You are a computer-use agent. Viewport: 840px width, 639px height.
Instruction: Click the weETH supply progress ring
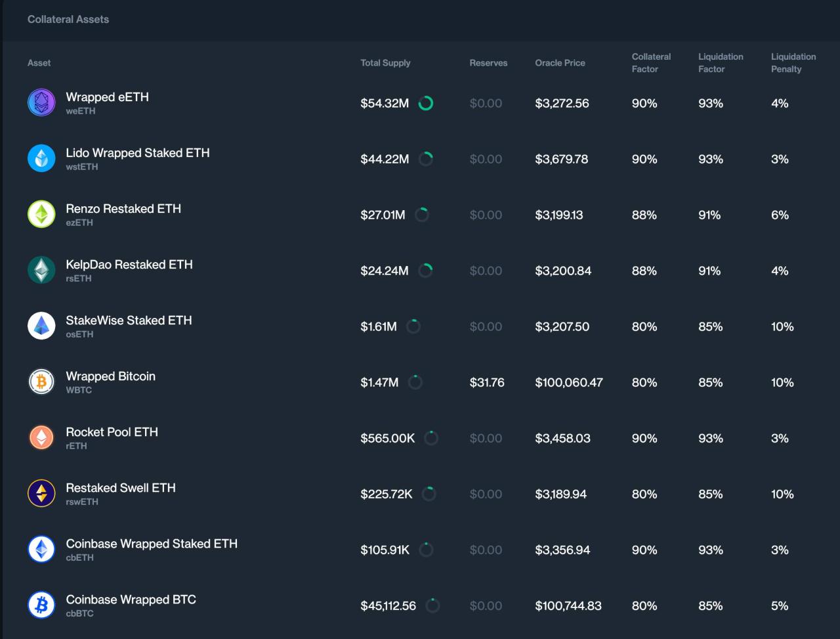tap(426, 103)
